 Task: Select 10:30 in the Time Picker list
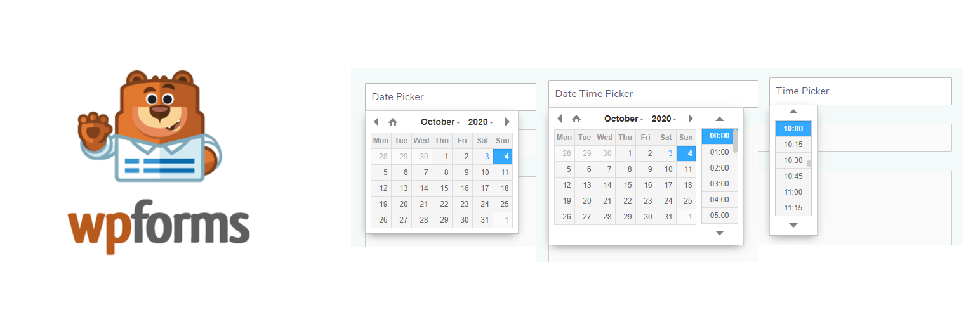click(x=793, y=160)
